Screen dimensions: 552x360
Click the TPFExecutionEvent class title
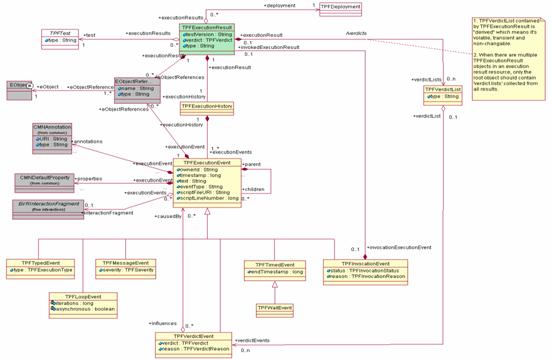pyautogui.click(x=207, y=163)
